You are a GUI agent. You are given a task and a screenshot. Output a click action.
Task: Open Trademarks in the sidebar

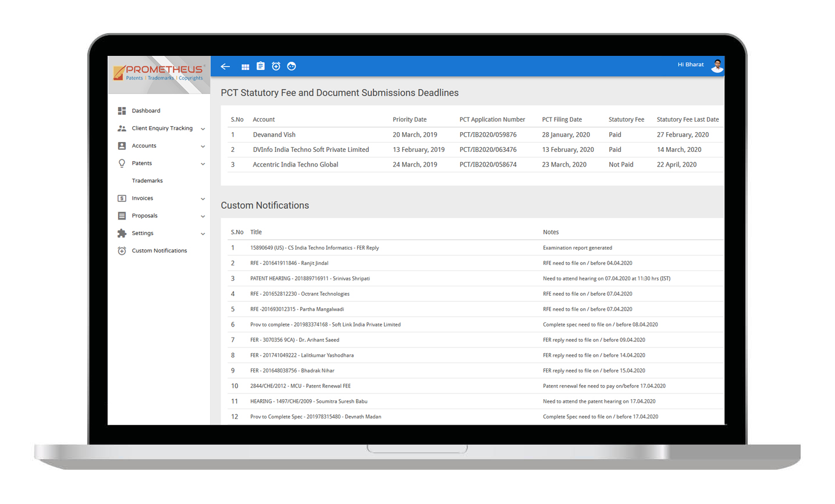[x=147, y=181]
